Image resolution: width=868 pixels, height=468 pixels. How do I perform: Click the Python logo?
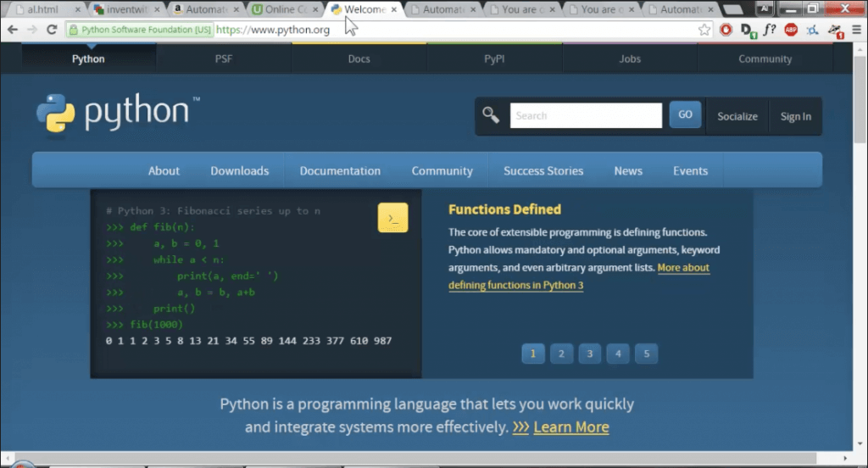pos(118,114)
